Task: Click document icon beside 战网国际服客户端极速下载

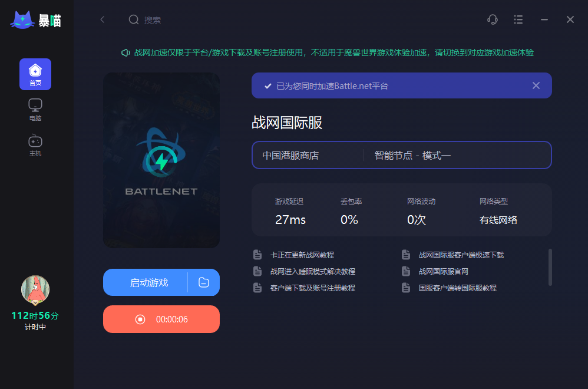Action: 406,255
